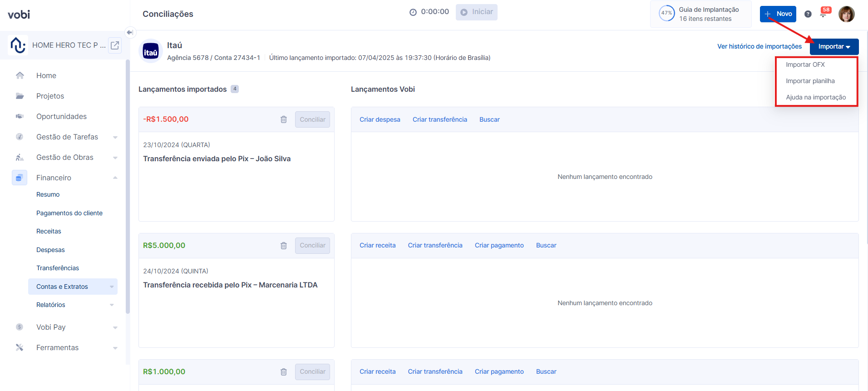The height and width of the screenshot is (391, 868).
Task: Collapse the Financeiro section
Action: (115, 178)
